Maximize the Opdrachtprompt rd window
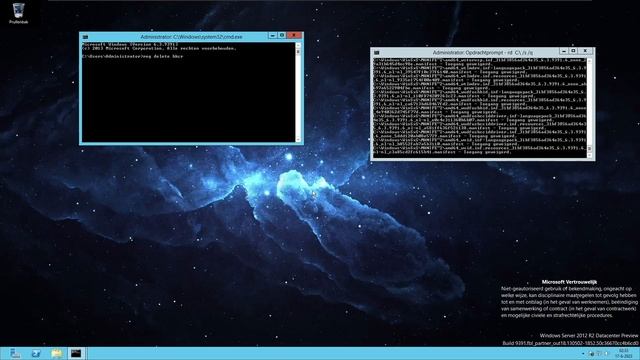 [x=573, y=51]
